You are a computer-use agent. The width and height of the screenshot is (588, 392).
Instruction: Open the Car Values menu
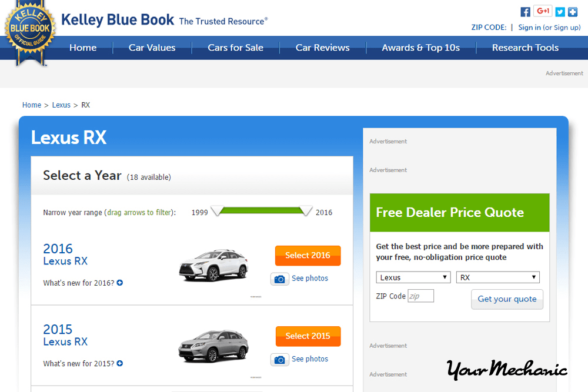pyautogui.click(x=152, y=48)
